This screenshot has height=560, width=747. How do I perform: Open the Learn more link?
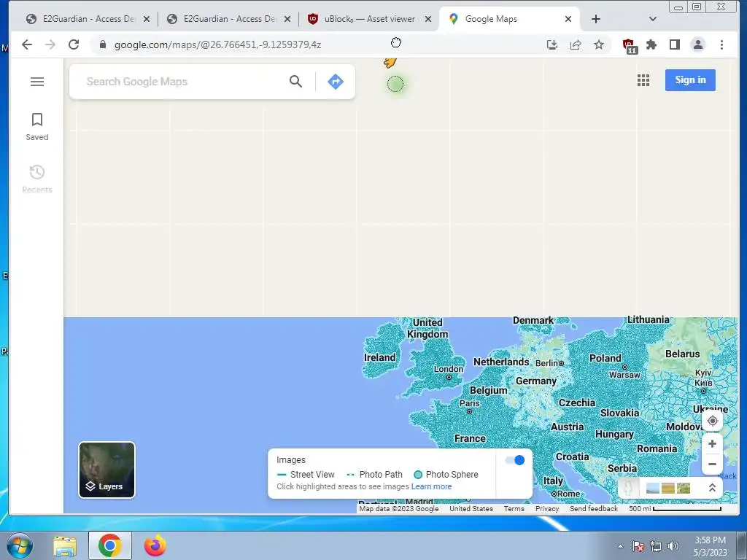coord(431,486)
